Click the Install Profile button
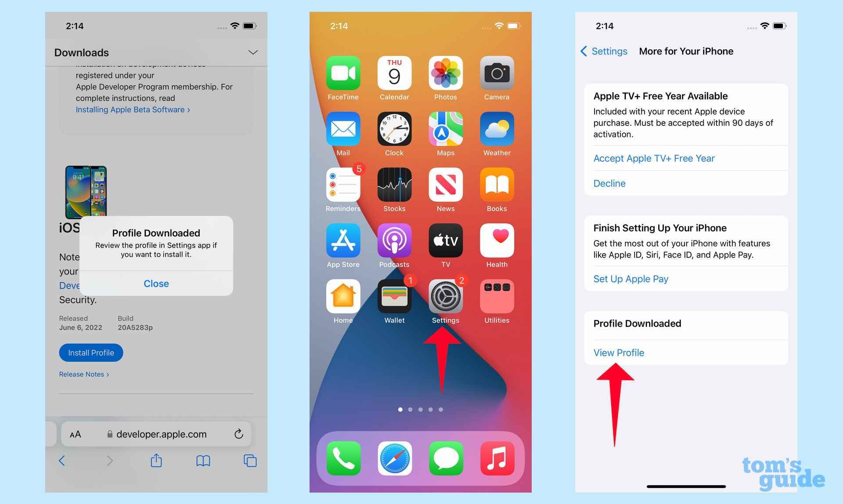The height and width of the screenshot is (504, 843). (90, 353)
